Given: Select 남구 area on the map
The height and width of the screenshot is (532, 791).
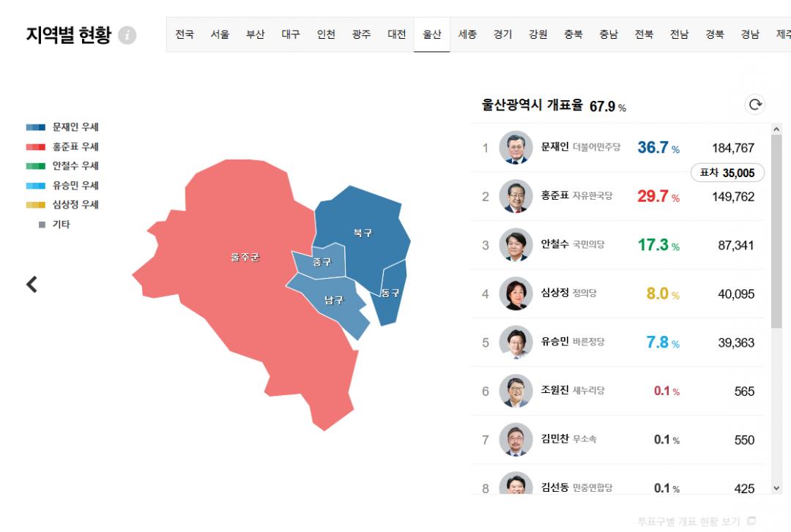Looking at the screenshot, I should click(x=334, y=300).
